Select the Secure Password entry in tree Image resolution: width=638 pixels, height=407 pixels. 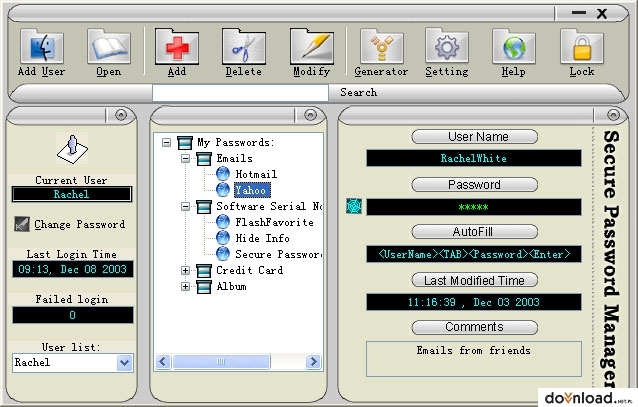click(x=278, y=254)
